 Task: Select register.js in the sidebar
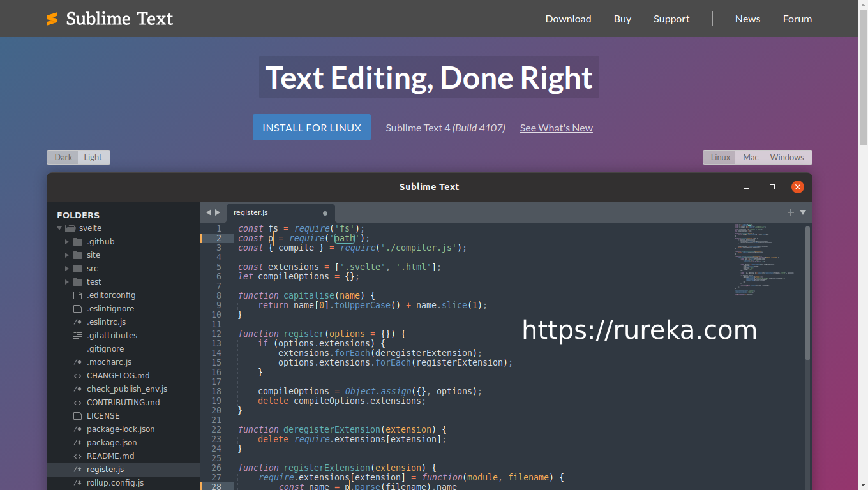(x=123, y=470)
